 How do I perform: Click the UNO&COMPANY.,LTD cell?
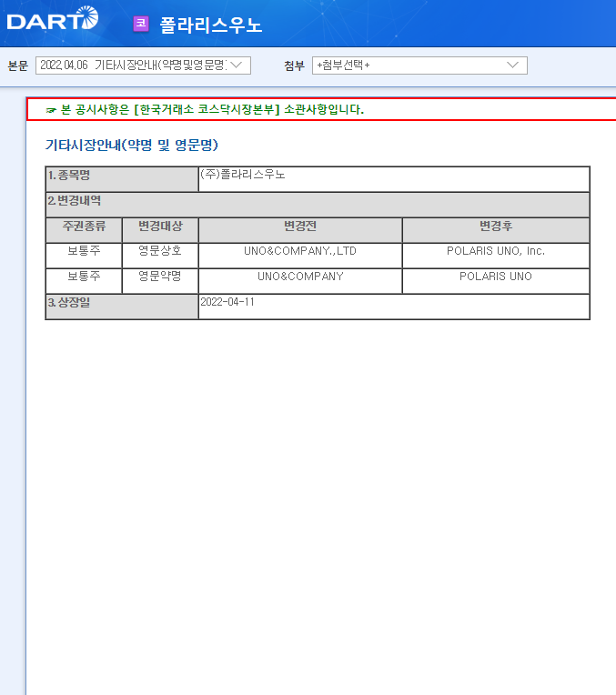(x=300, y=256)
